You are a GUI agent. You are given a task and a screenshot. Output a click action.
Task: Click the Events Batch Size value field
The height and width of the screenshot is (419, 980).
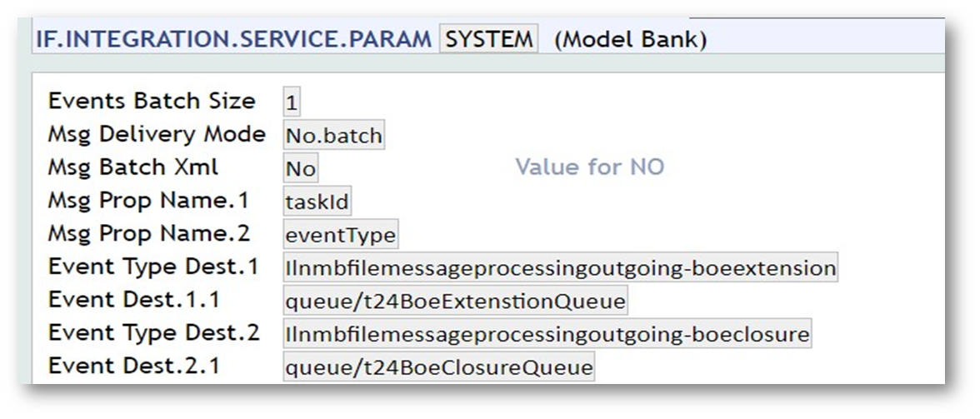click(291, 102)
